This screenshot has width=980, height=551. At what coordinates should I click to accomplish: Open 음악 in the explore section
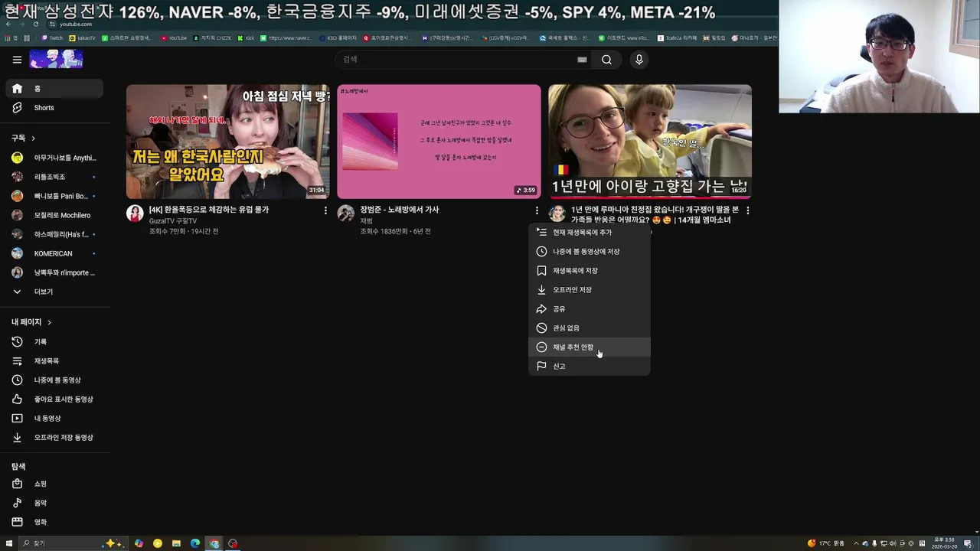tap(54, 503)
